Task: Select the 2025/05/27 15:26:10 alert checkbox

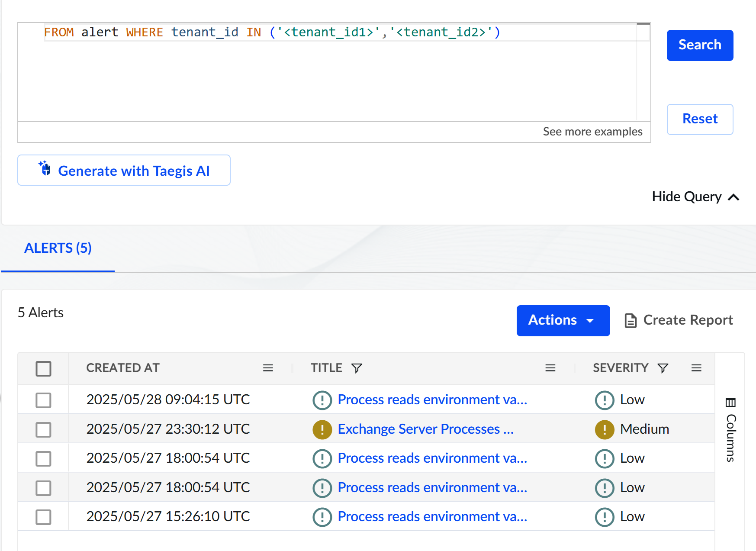Action: (43, 517)
